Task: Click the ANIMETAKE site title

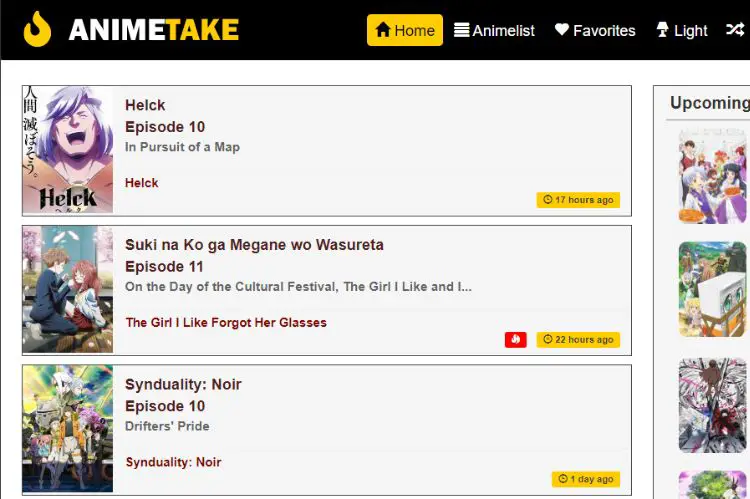Action: (154, 30)
